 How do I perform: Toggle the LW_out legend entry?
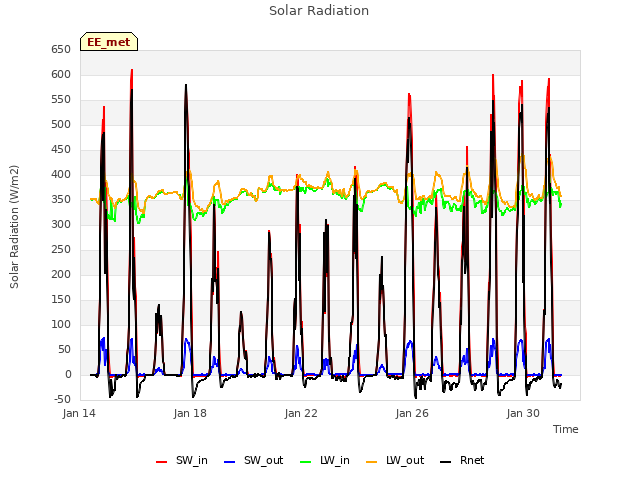[x=395, y=460]
